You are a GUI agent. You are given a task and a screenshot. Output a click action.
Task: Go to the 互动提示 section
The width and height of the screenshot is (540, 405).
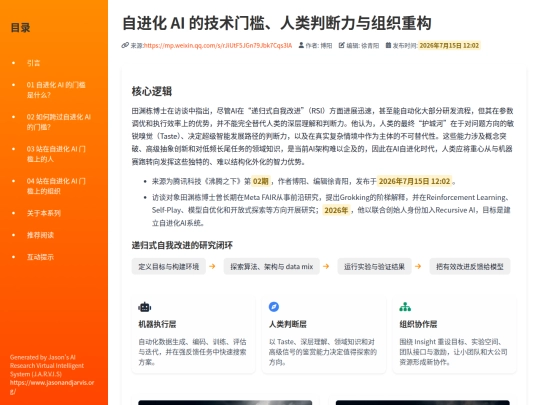pyautogui.click(x=40, y=257)
